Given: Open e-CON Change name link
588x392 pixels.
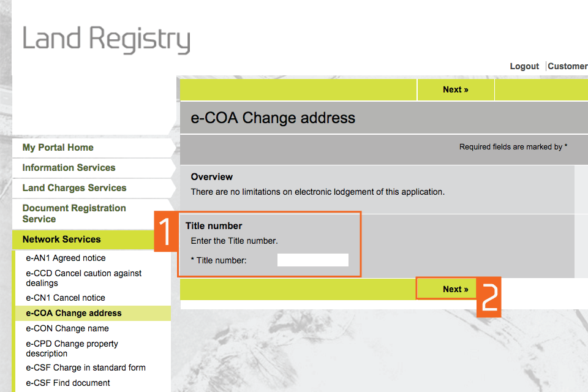Looking at the screenshot, I should coord(67,328).
